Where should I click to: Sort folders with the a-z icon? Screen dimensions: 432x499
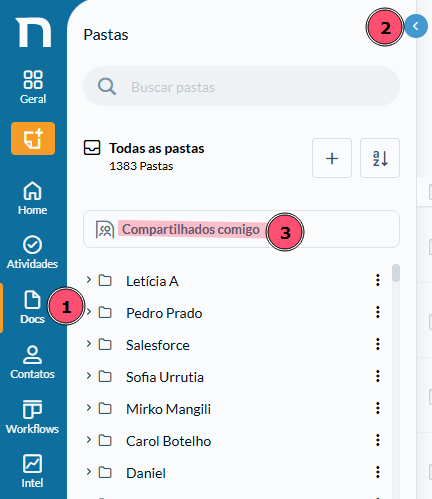point(380,158)
